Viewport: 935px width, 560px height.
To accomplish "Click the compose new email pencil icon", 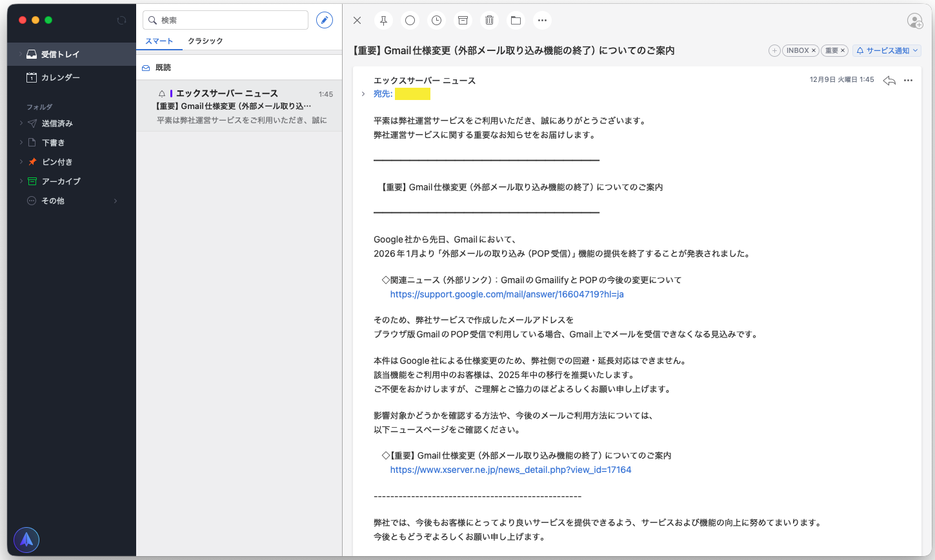I will 325,20.
